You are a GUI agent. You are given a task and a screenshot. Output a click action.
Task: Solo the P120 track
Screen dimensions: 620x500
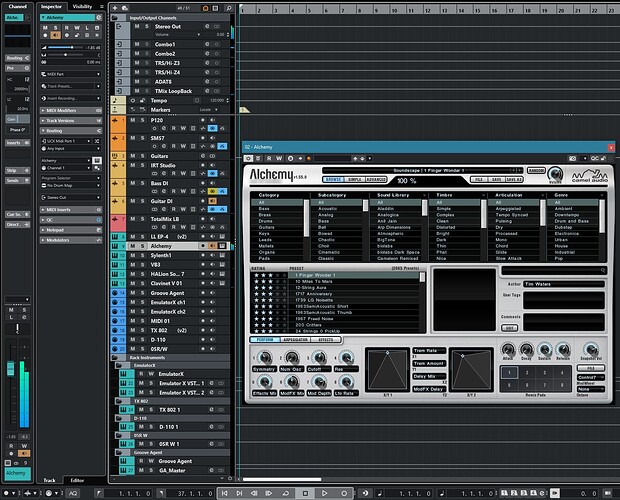pos(143,120)
